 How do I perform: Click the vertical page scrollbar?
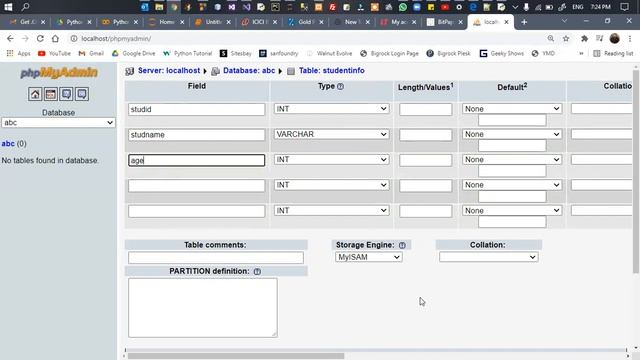[636, 171]
